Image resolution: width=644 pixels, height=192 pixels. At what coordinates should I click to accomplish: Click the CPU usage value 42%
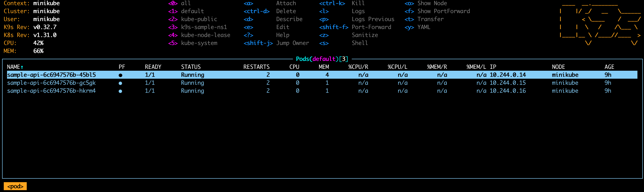38,43
